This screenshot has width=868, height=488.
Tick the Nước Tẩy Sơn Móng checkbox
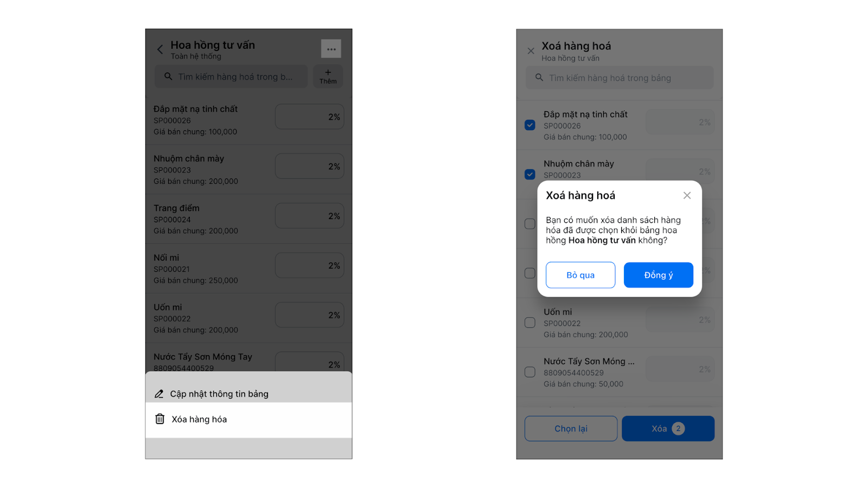[530, 372]
